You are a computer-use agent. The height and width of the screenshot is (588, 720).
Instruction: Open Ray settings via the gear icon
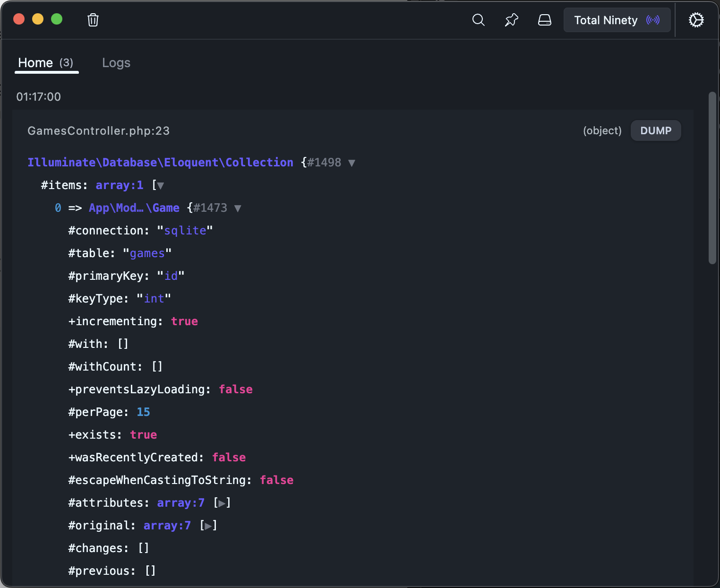click(696, 20)
